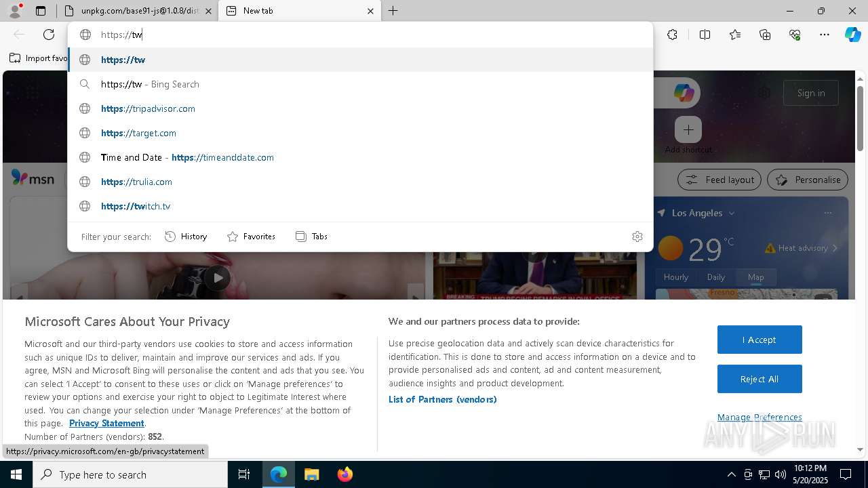
Task: Open Browser essentials heart icon
Action: (x=795, y=35)
